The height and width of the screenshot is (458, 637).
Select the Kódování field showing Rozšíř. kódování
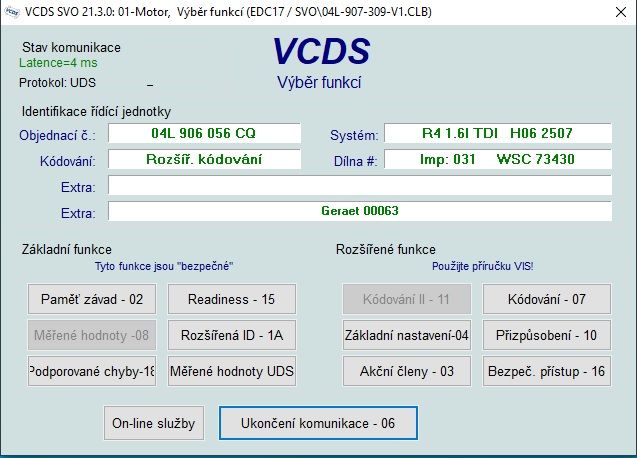(x=204, y=159)
